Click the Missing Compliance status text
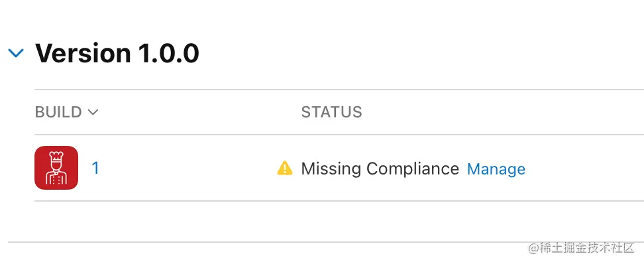 coord(380,168)
